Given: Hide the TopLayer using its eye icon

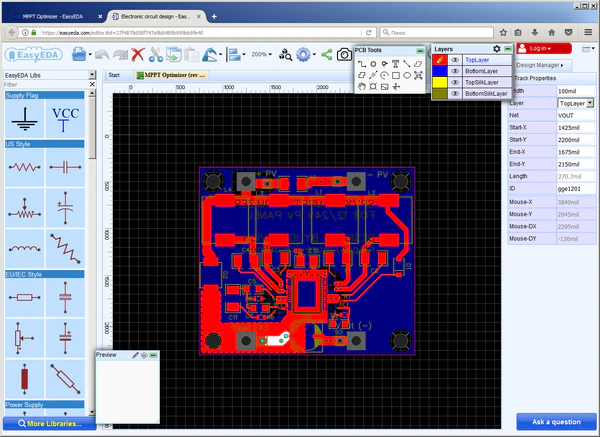Looking at the screenshot, I should (x=455, y=60).
